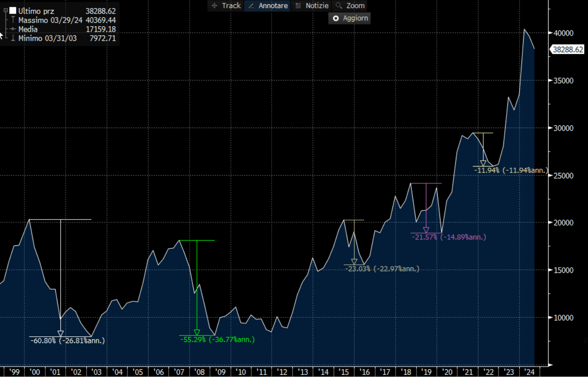The image size is (588, 377).
Task: Select the 38288.62 last price axis tag
Action: click(x=568, y=50)
